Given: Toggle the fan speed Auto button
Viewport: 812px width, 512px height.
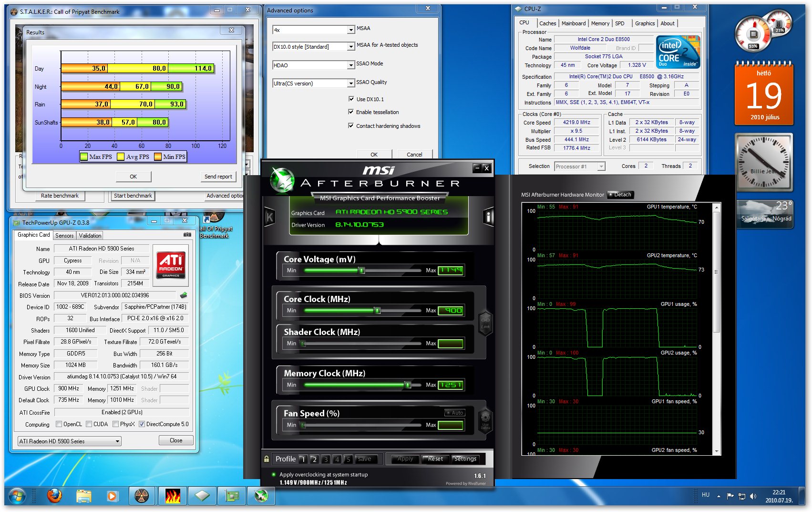Looking at the screenshot, I should 454,413.
